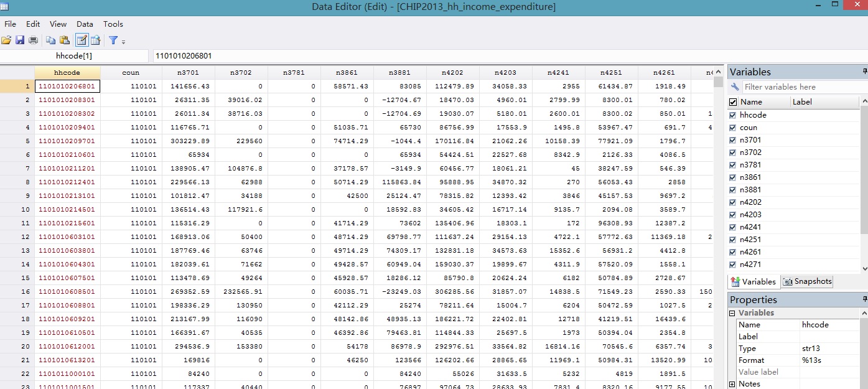The width and height of the screenshot is (868, 389).
Task: Click the Paste clipboard icon
Action: point(65,40)
